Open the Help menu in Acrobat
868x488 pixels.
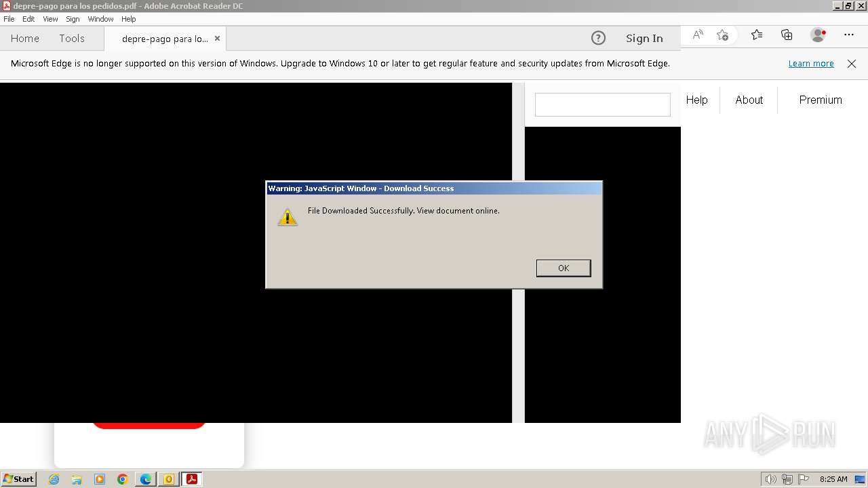pos(129,19)
